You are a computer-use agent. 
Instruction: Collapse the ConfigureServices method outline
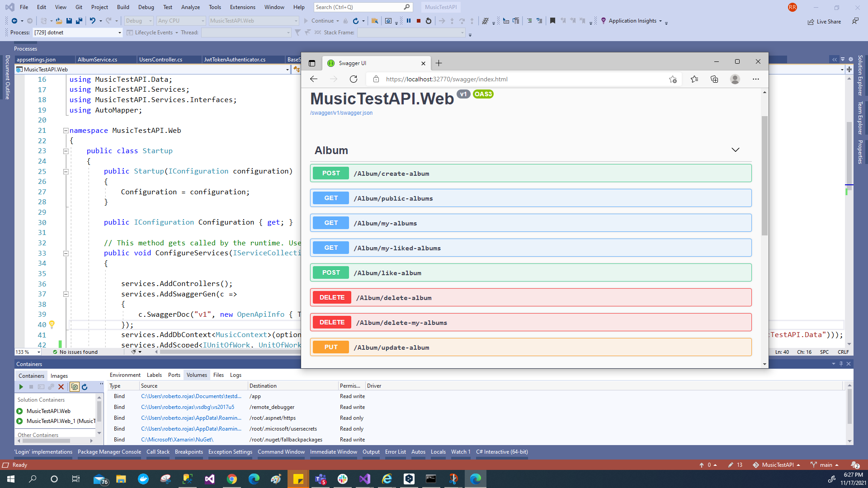coord(66,253)
